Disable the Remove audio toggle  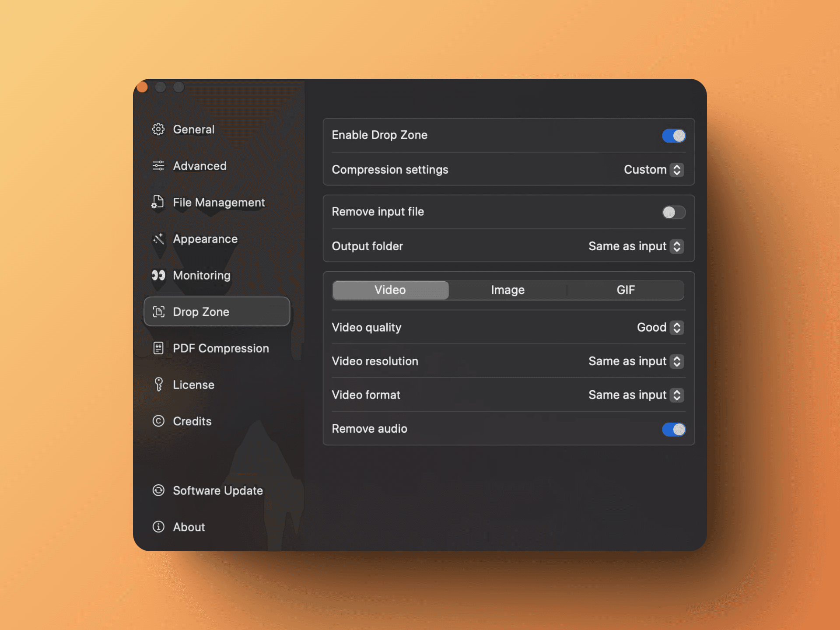coord(674,430)
